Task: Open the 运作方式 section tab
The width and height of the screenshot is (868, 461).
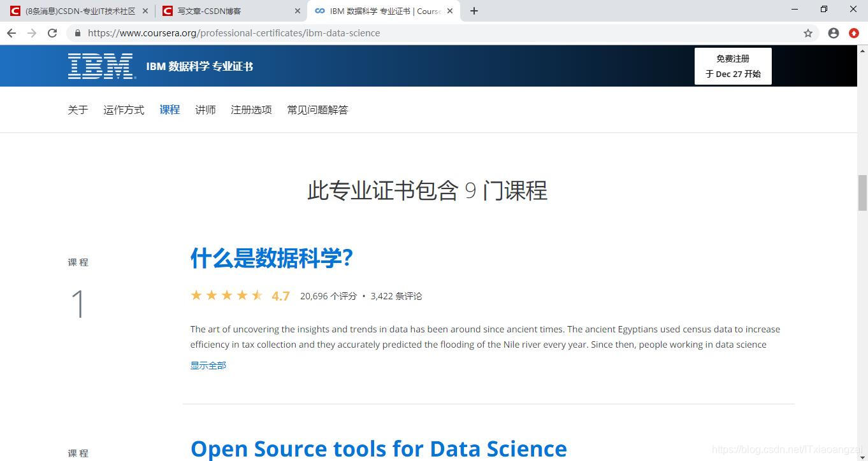Action: 124,110
